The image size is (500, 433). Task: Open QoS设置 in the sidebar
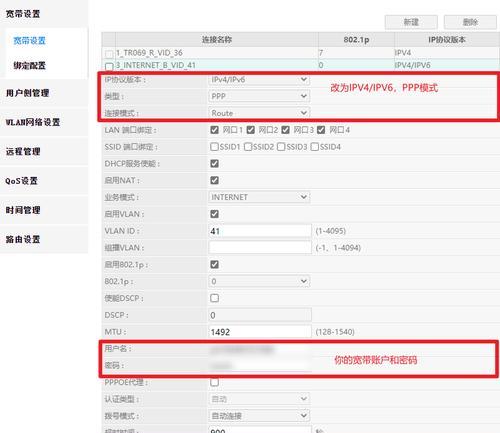(22, 181)
